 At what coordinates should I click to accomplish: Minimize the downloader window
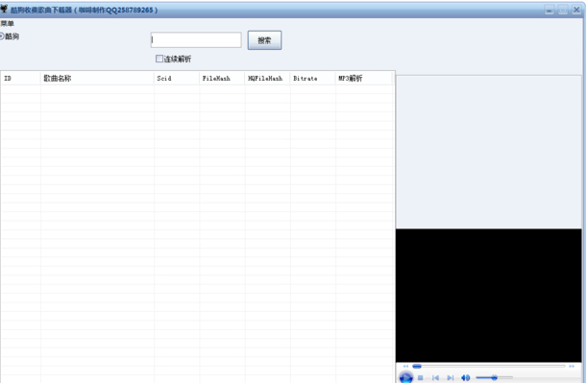coord(550,11)
